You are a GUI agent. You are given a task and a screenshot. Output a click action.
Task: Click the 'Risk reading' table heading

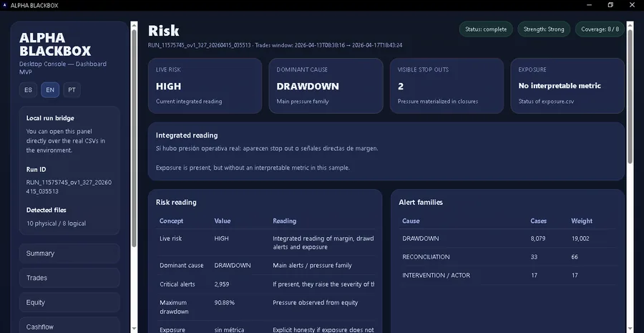(176, 202)
